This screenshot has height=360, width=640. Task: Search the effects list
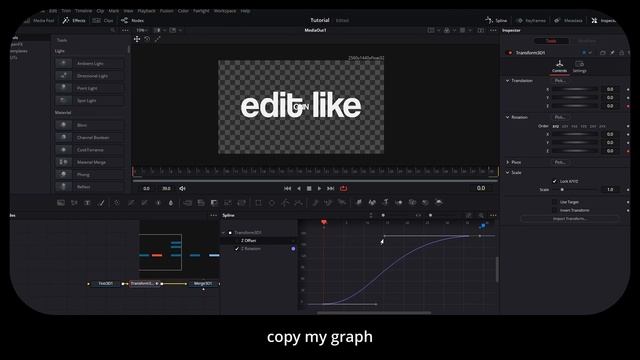[x=113, y=30]
